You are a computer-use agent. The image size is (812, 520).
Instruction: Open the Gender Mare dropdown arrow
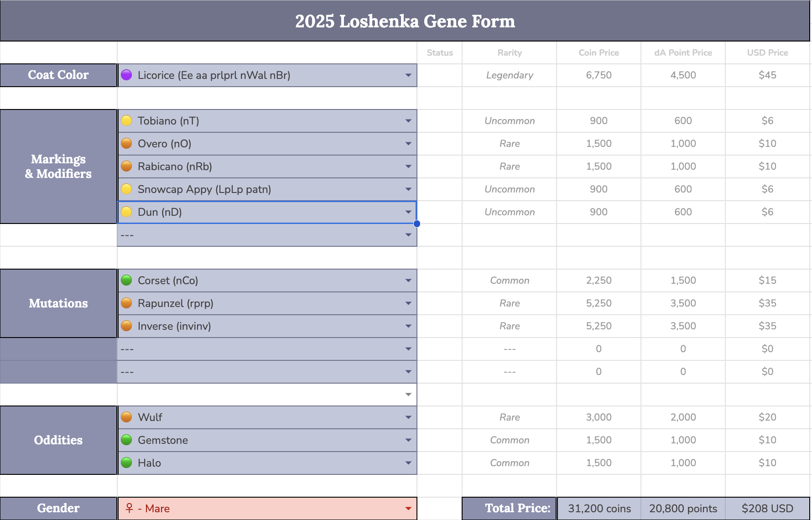click(408, 509)
